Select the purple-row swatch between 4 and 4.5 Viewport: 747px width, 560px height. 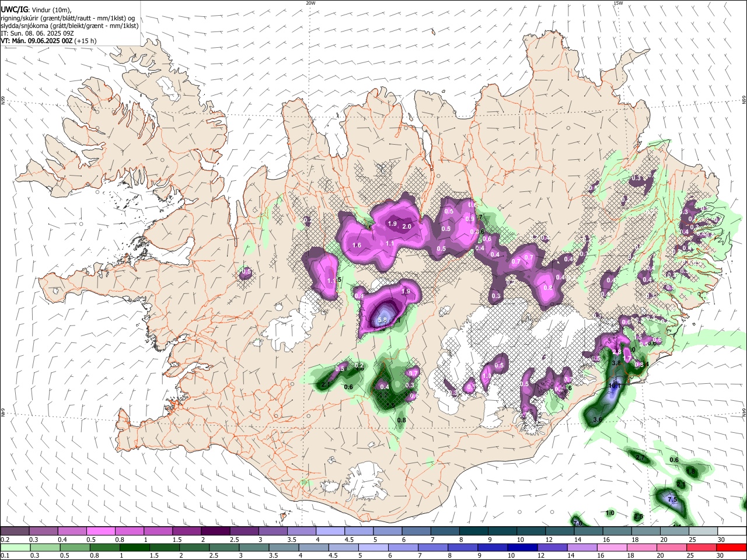pyautogui.click(x=330, y=531)
